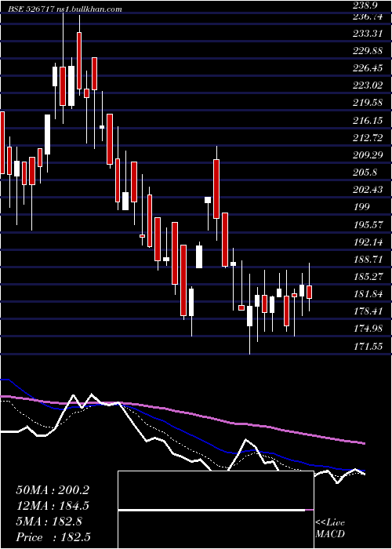Click the MACD histogram box
Viewport: 392px width, 549px height.
216,510
